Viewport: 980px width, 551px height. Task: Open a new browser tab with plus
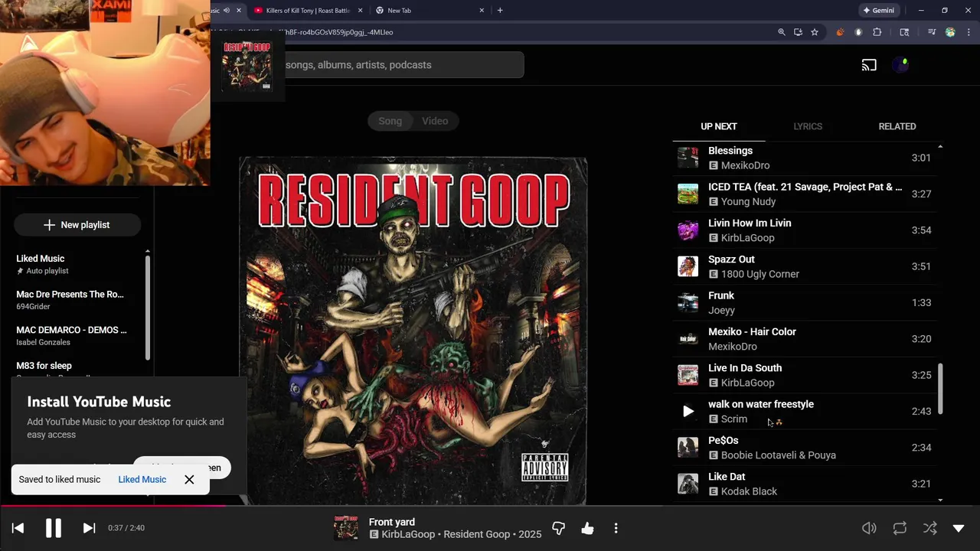(500, 11)
